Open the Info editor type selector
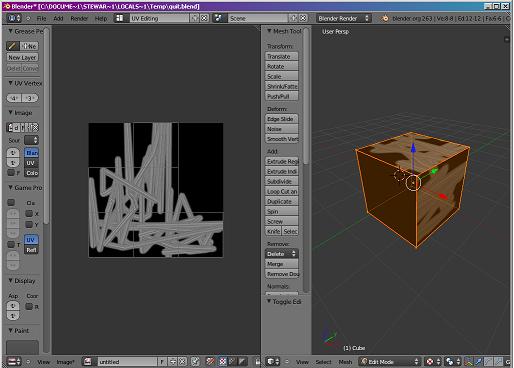This screenshot has height=368, width=514. click(x=14, y=18)
